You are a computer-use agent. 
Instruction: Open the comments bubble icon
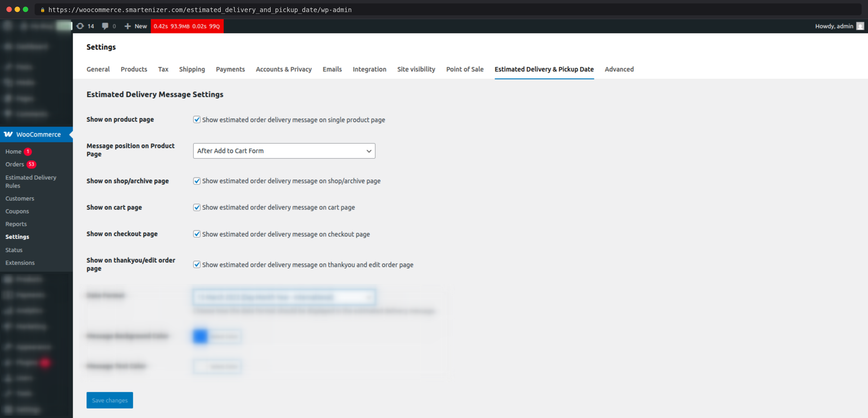pyautogui.click(x=105, y=26)
